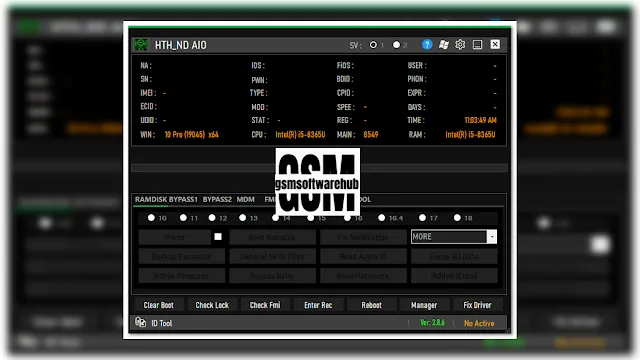Click the Check Lock button

(212, 305)
